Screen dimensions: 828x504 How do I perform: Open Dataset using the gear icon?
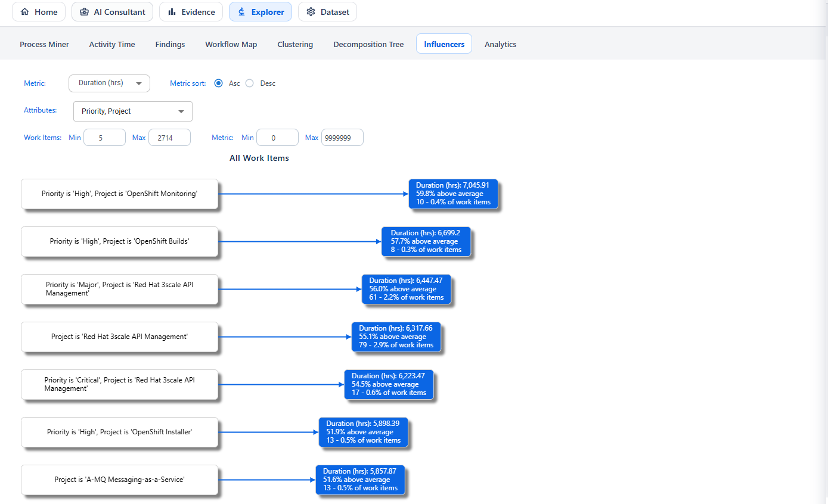coord(311,11)
